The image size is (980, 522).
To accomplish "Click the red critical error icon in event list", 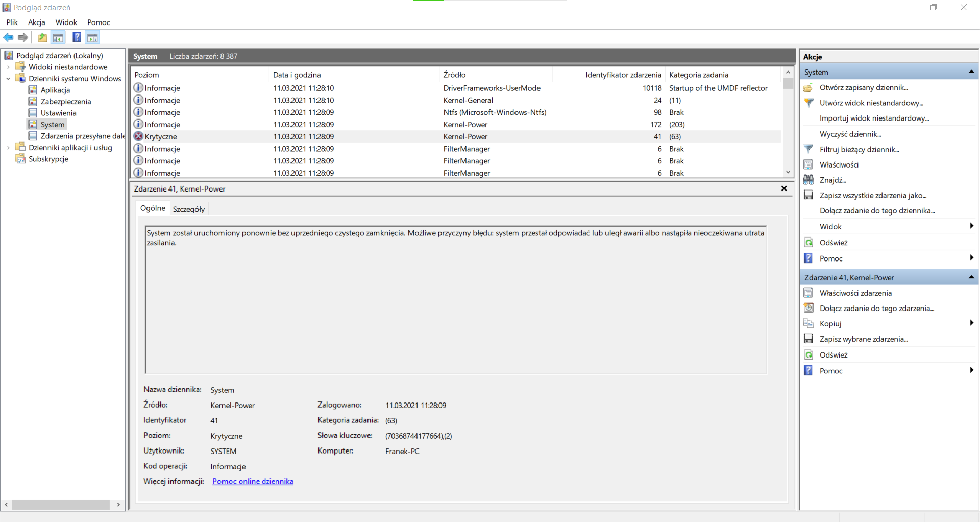I will (x=138, y=136).
